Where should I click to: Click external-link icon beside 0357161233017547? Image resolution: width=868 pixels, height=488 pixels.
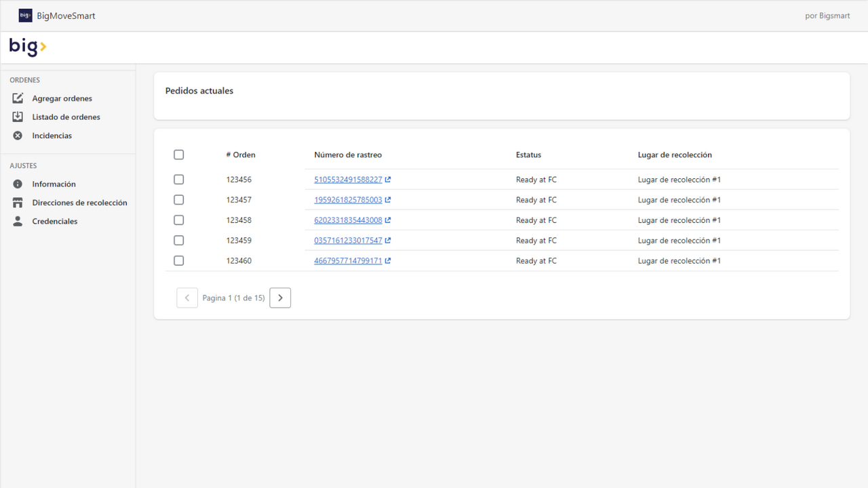pyautogui.click(x=388, y=241)
